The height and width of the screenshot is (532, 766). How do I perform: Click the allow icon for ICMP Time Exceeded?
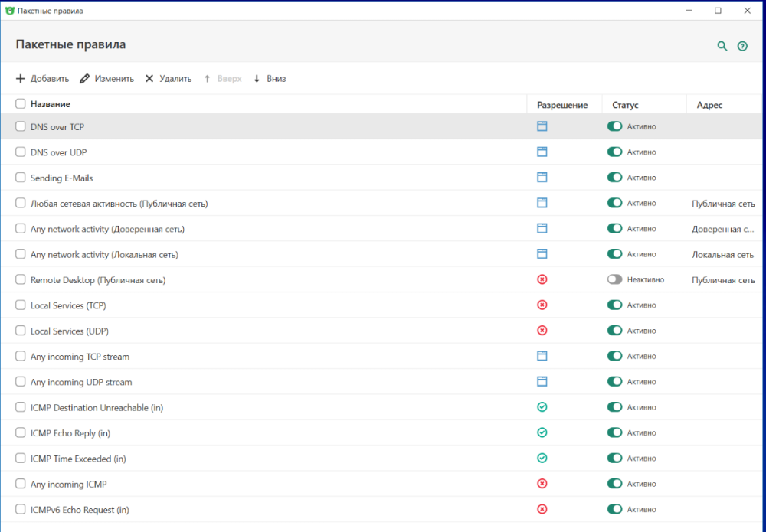click(542, 459)
